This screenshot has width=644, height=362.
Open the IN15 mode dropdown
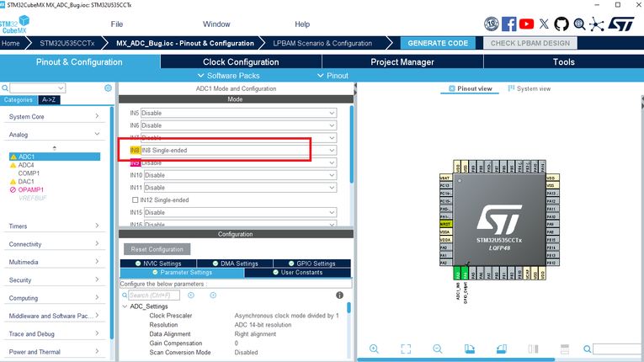click(x=240, y=212)
